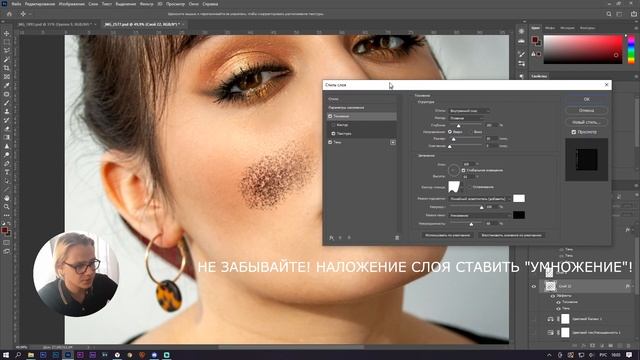Select the Вверх direction radio button
This screenshot has height=360, width=640.
[450, 132]
